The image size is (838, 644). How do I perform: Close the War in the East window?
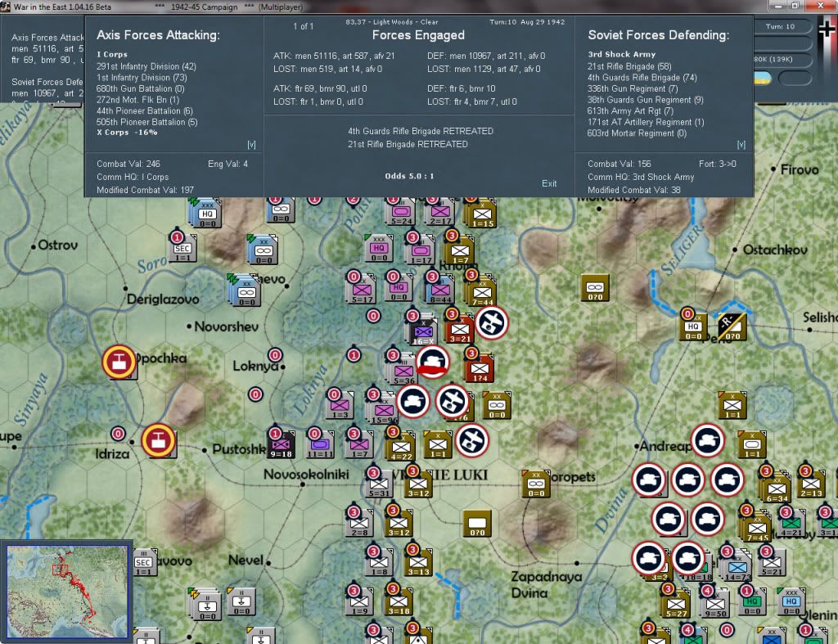(821, 6)
